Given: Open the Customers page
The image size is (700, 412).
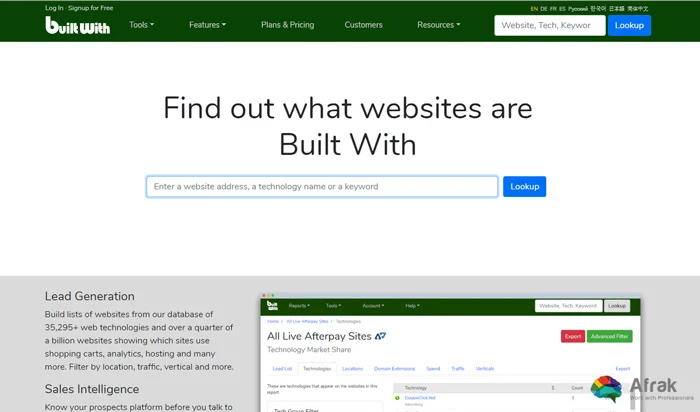Looking at the screenshot, I should (363, 25).
